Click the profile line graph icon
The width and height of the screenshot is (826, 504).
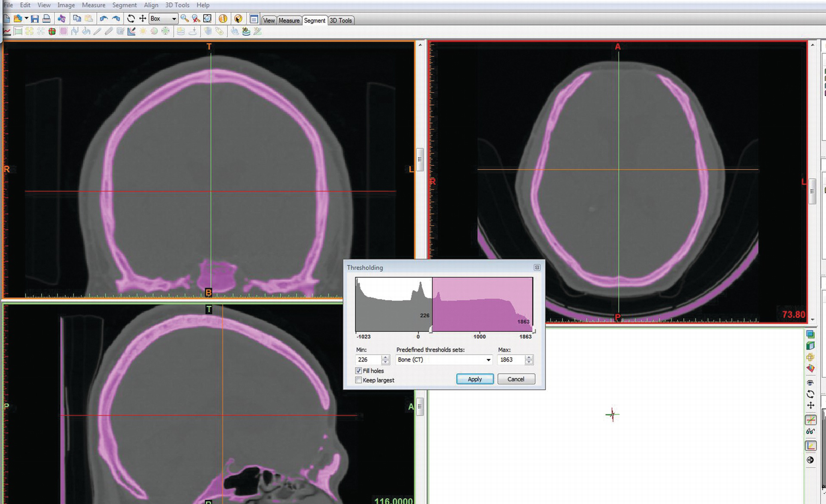pos(7,31)
